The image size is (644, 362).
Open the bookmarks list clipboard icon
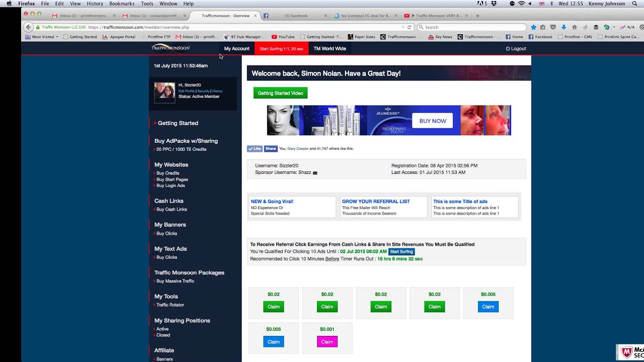[542, 27]
